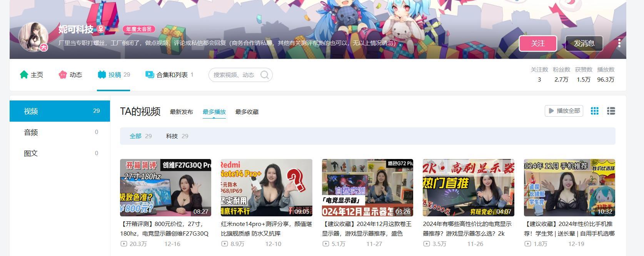Click the 播放全部 play all button
Screen dimensions: 644x256
(x=564, y=111)
